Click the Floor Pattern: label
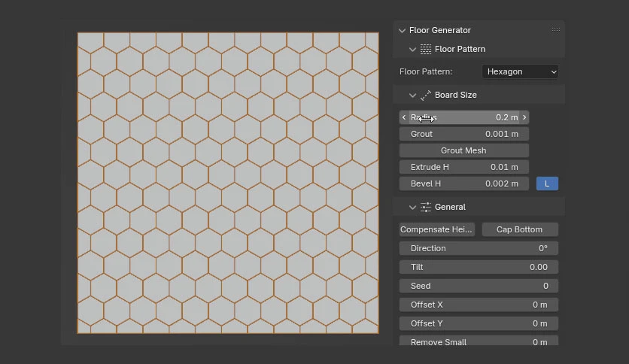This screenshot has height=364, width=629. (426, 71)
